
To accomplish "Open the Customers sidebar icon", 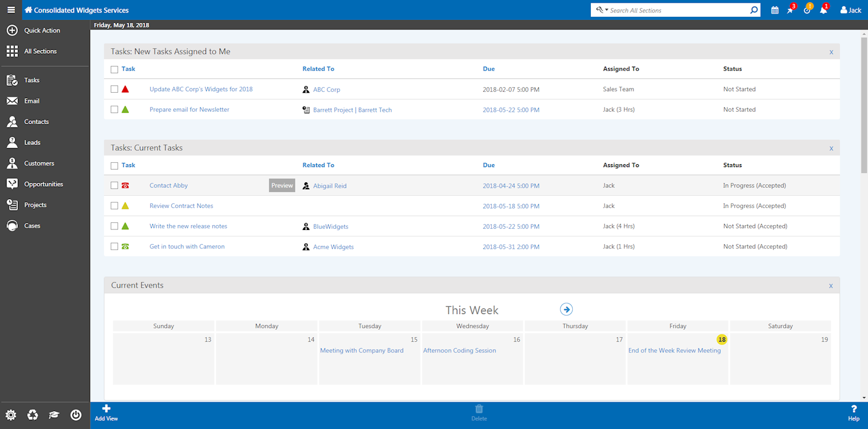I will click(12, 163).
